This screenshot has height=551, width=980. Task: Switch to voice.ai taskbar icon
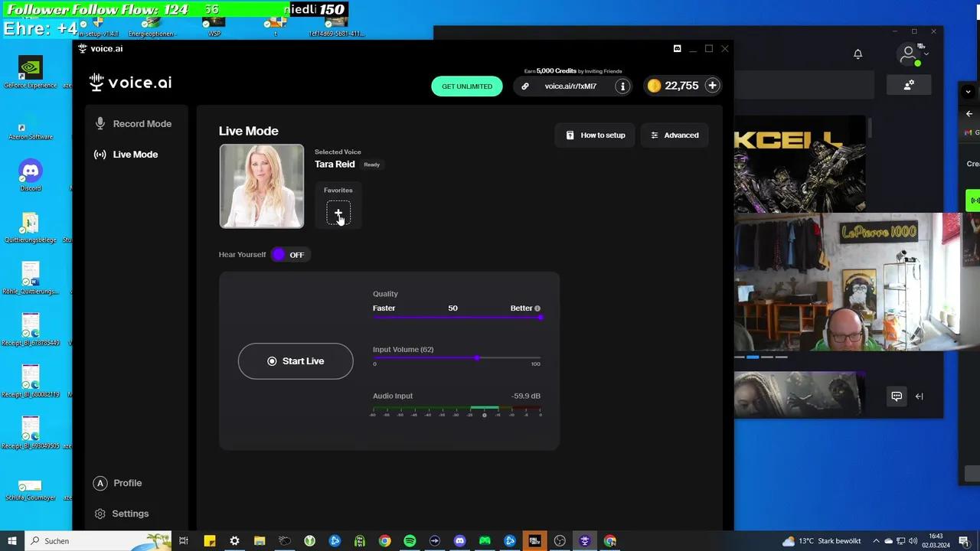(x=585, y=541)
